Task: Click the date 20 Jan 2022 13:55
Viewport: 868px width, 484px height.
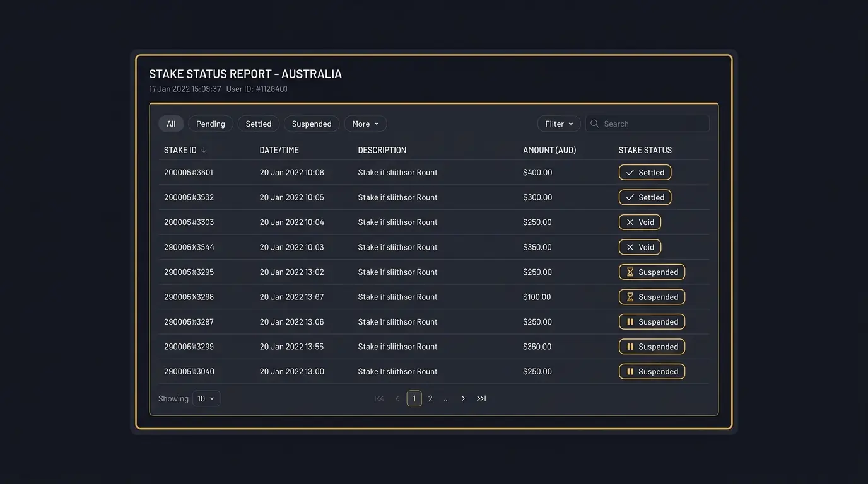Action: coord(292,347)
